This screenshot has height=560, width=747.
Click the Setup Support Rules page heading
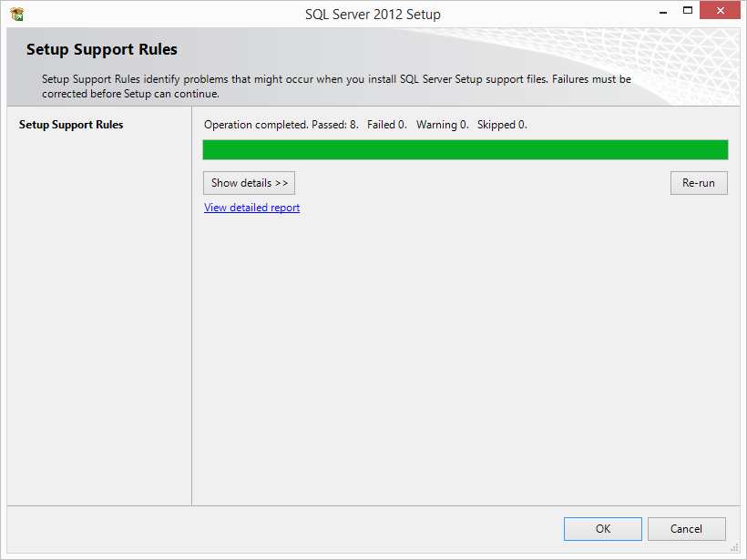tap(101, 49)
